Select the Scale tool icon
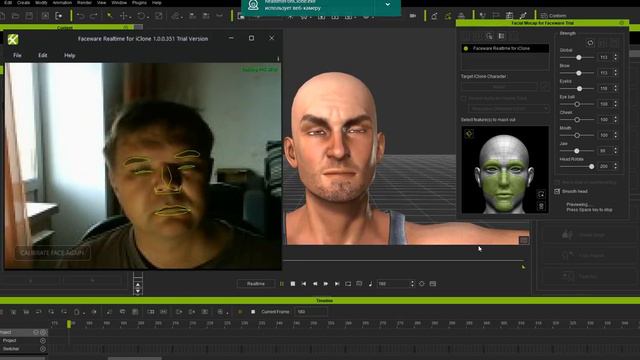Viewport: 640px width, 360px height. [x=158, y=16]
